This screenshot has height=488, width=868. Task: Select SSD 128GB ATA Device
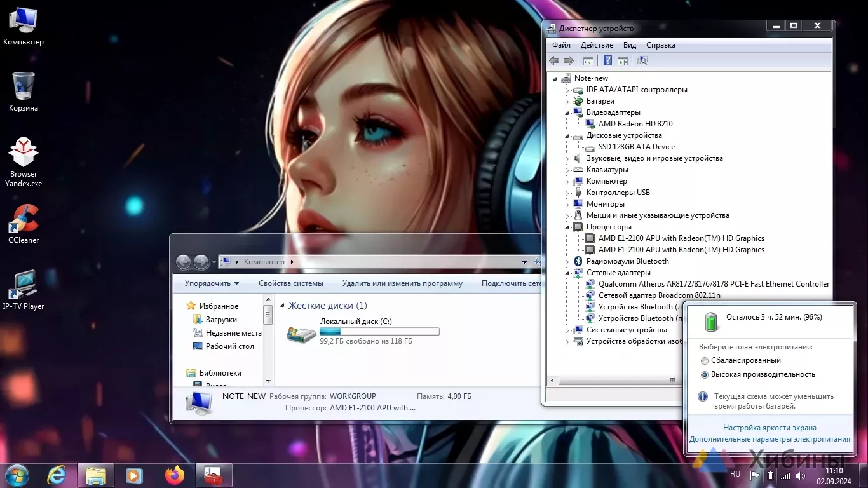point(637,147)
